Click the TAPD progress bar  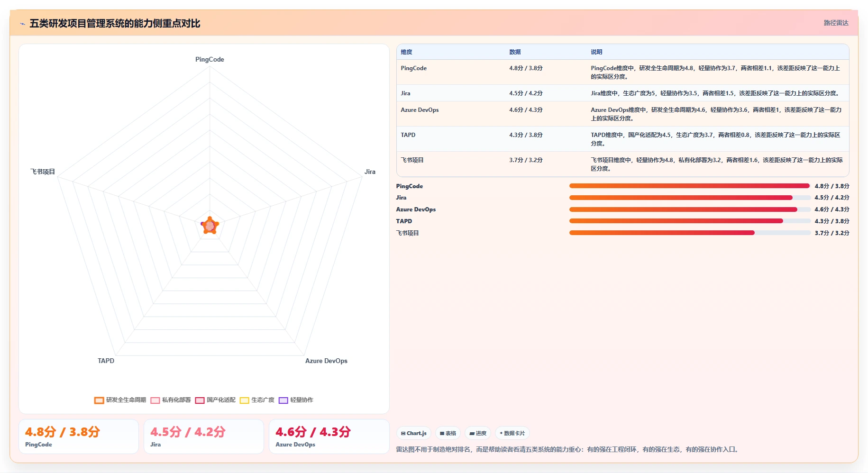tap(690, 221)
